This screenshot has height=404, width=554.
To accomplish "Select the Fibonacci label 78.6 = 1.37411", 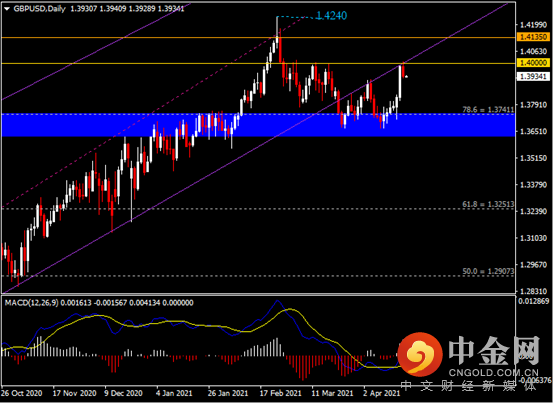I will 488,110.
